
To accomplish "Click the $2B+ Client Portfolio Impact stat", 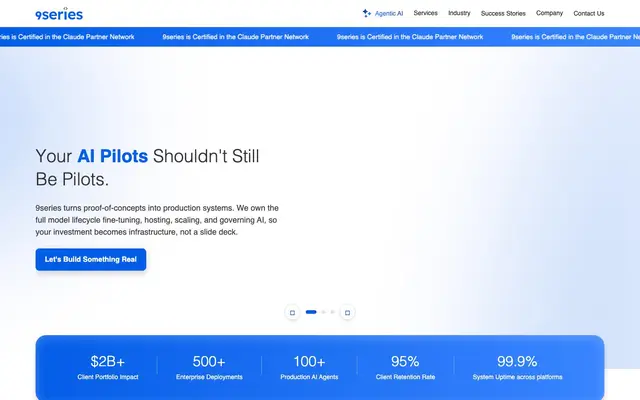I will coord(108,367).
